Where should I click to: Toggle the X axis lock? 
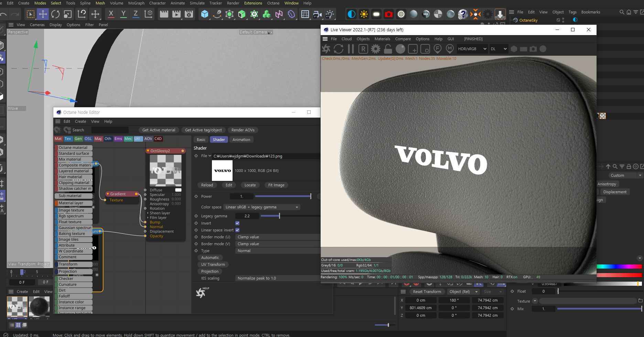111,14
